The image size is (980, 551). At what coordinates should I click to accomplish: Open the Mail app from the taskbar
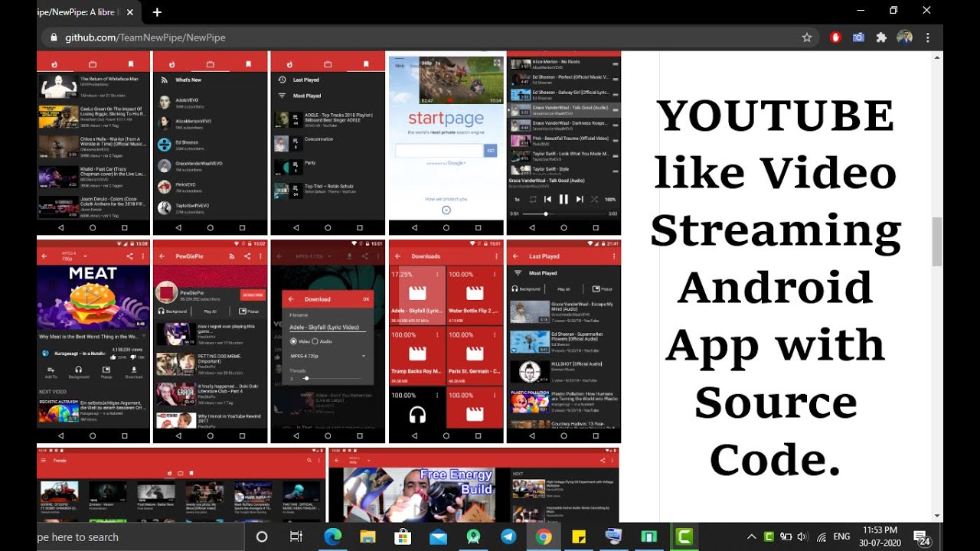point(438,536)
